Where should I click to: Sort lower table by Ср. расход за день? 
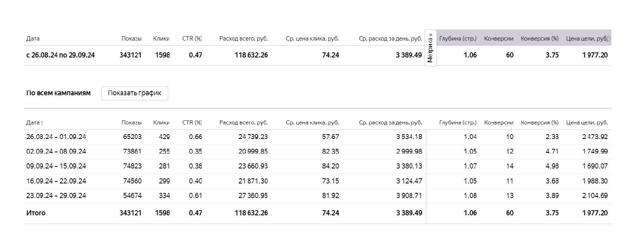pos(390,123)
